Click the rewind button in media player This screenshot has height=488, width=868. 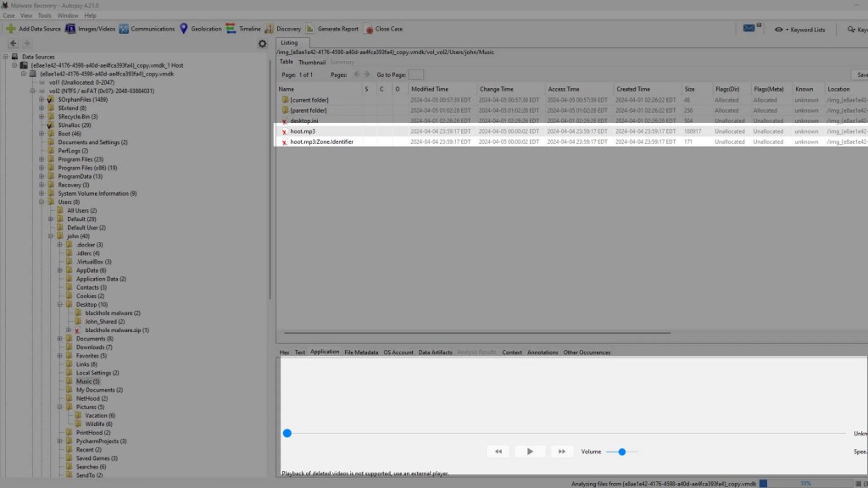[498, 452]
